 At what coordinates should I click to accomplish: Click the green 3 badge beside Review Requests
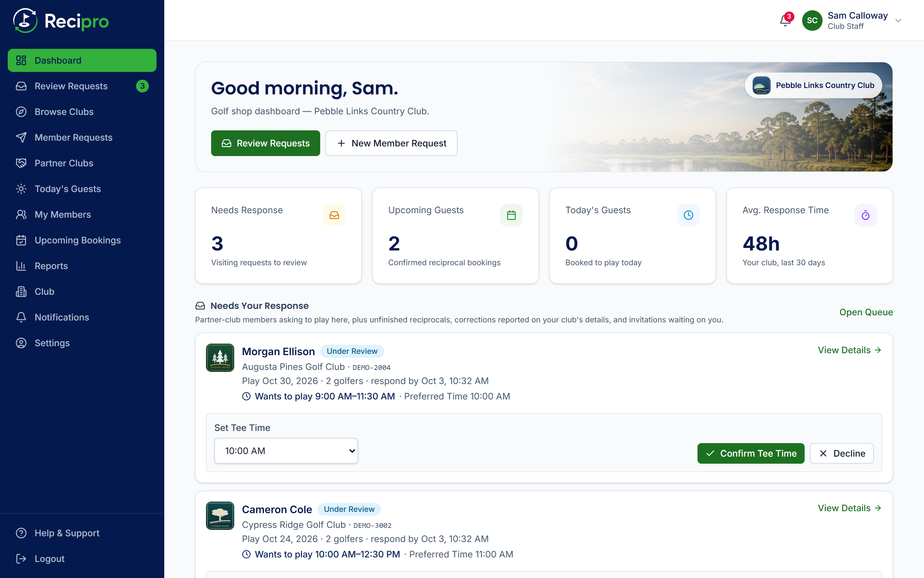142,86
